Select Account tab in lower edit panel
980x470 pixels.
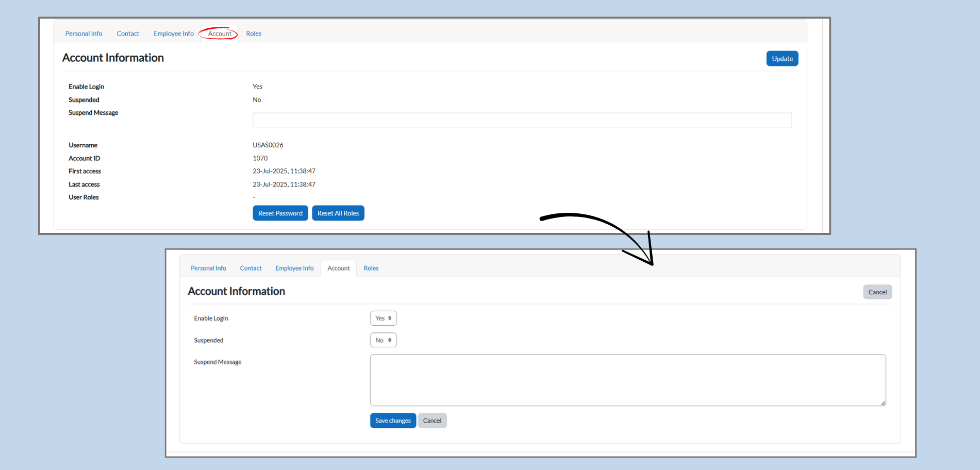click(x=338, y=268)
